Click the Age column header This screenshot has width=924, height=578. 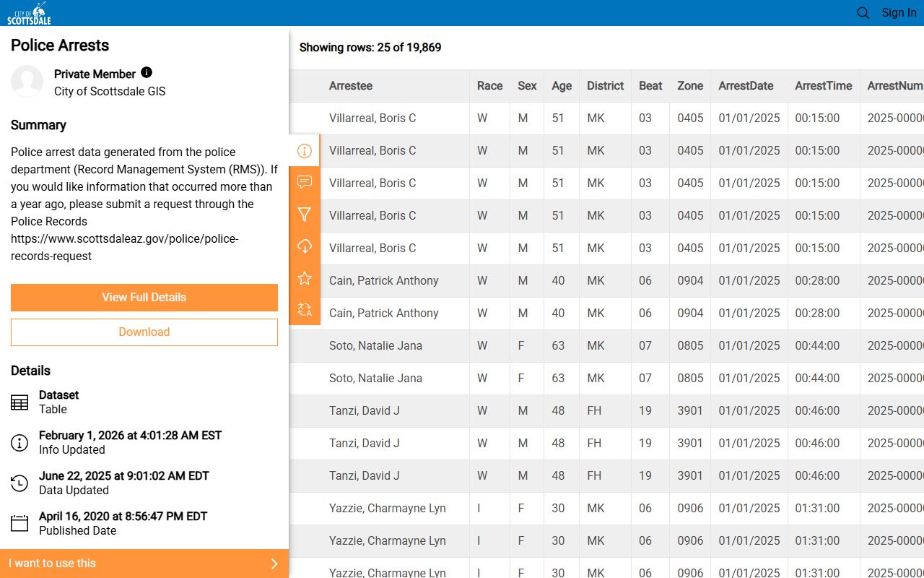(x=562, y=86)
